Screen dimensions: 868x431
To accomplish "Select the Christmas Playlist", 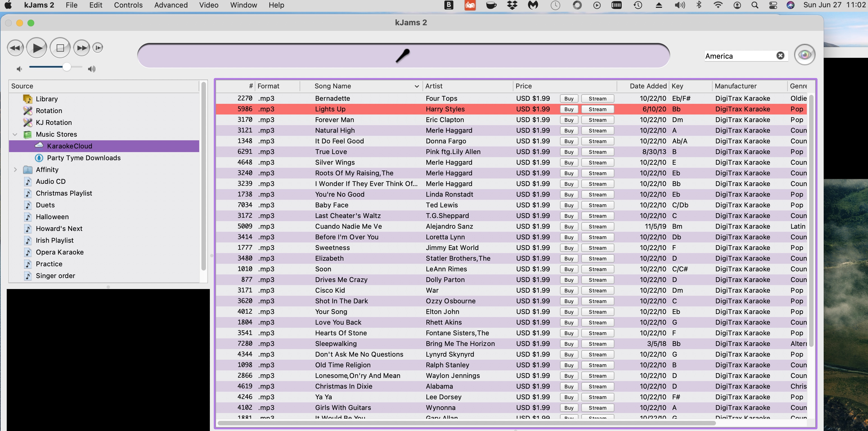I will [64, 193].
